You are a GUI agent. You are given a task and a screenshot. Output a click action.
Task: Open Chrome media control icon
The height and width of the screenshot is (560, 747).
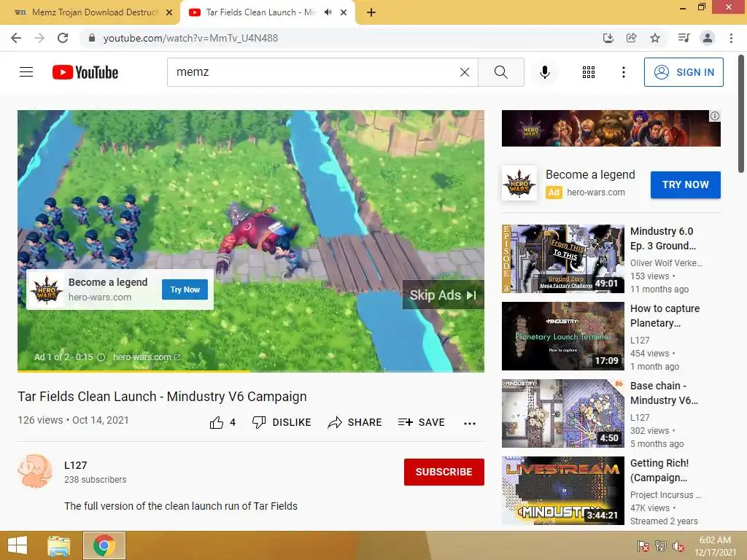click(684, 38)
